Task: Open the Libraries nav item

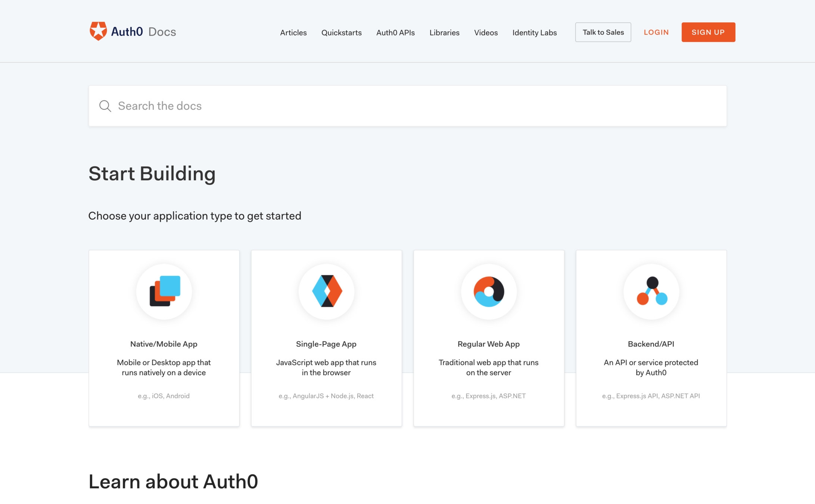Action: point(444,32)
